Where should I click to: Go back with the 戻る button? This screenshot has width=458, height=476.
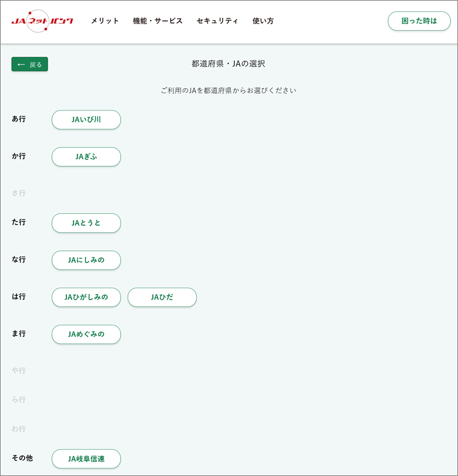click(30, 64)
